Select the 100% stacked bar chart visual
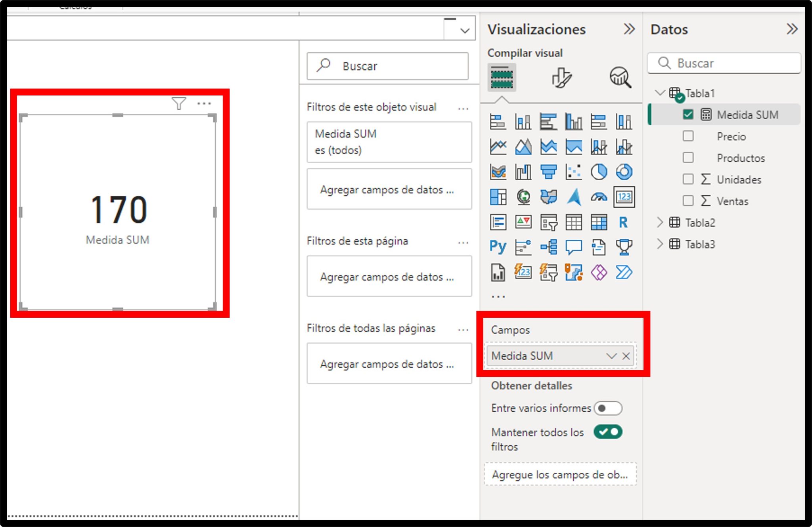The height and width of the screenshot is (527, 812). coord(599,122)
